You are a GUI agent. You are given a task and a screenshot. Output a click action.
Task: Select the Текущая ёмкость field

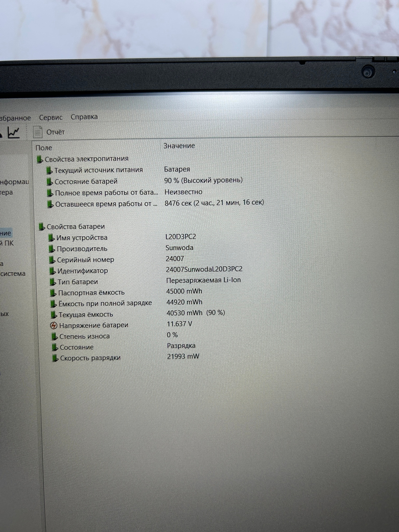(x=86, y=315)
